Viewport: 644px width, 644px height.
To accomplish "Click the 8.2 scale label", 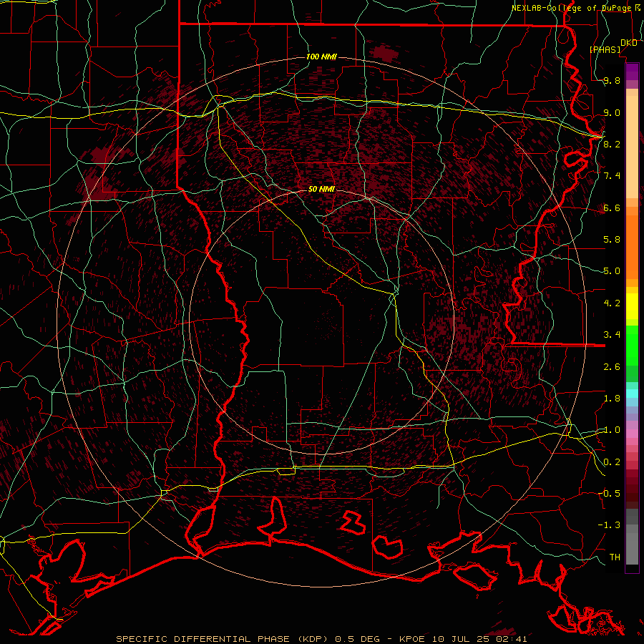I will 612,144.
